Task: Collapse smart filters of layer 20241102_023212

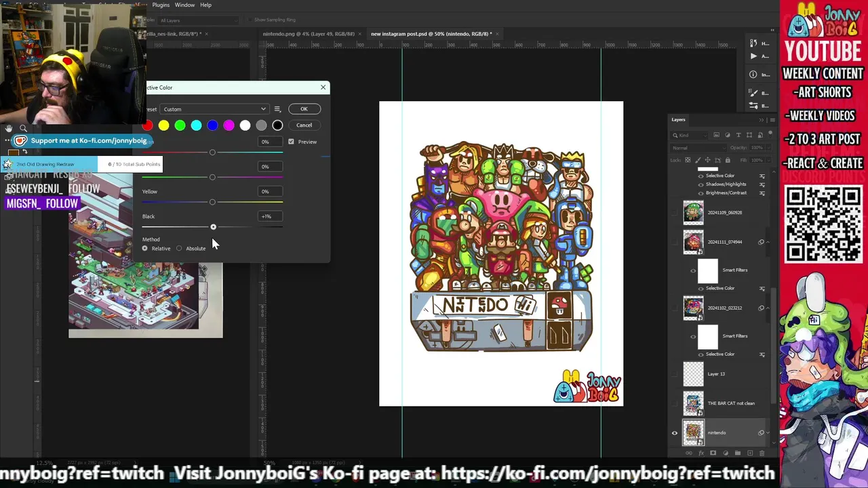Action: click(768, 308)
